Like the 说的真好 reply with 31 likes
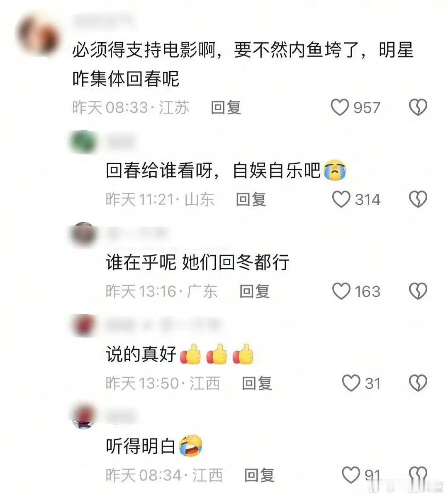Viewport: 448px width, 497px height. click(351, 383)
